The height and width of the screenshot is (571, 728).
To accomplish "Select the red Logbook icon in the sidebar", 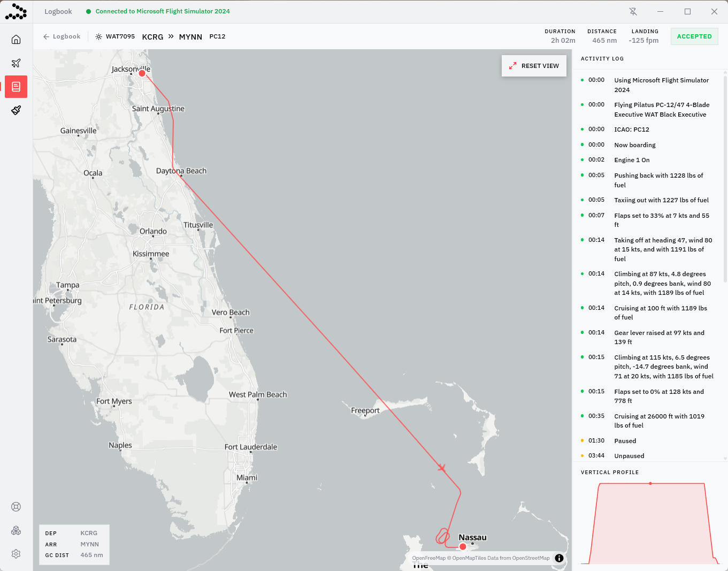I will pyautogui.click(x=16, y=87).
